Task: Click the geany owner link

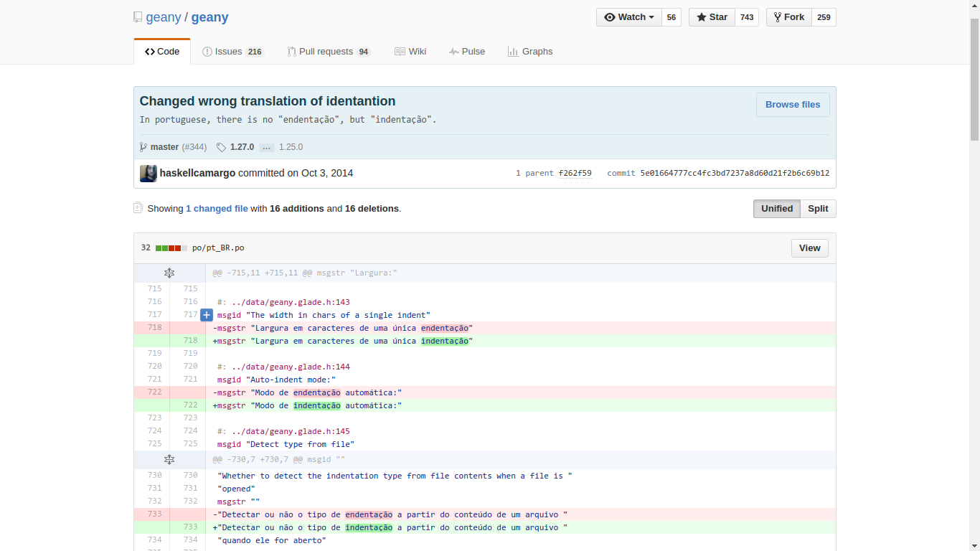Action: coord(164,17)
